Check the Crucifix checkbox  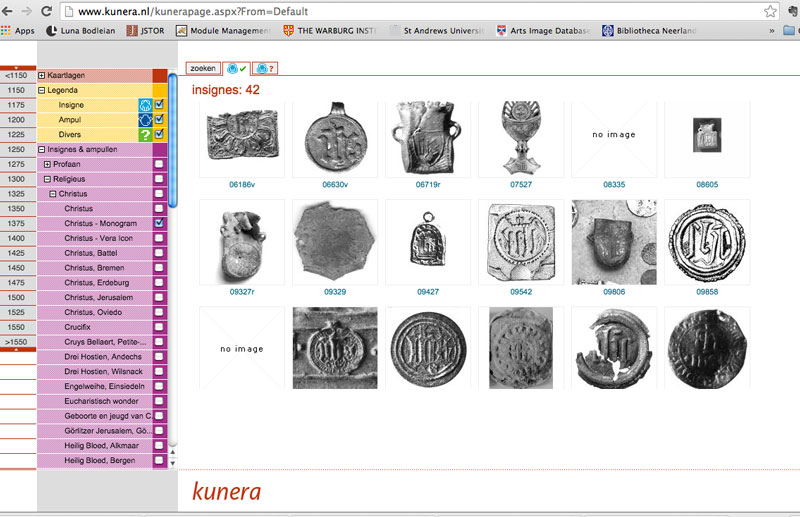[159, 327]
